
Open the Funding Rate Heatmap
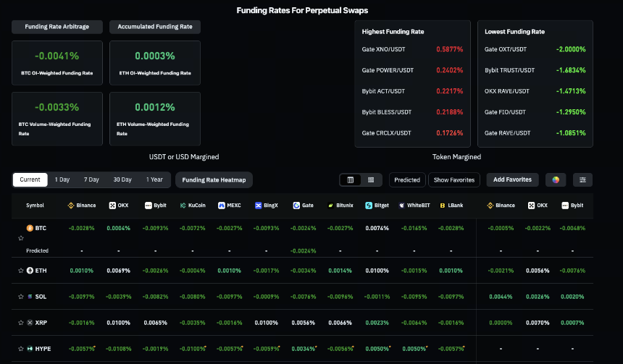tap(214, 179)
